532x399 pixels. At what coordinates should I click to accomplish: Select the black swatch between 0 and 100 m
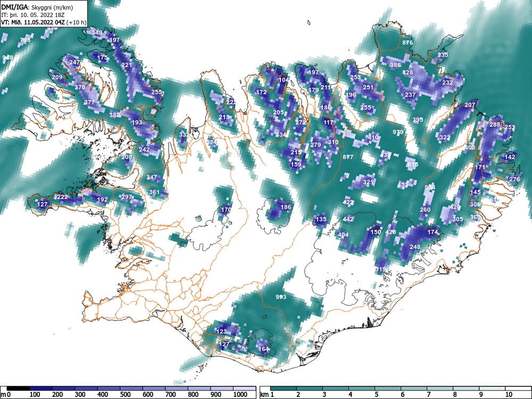(x=18, y=388)
